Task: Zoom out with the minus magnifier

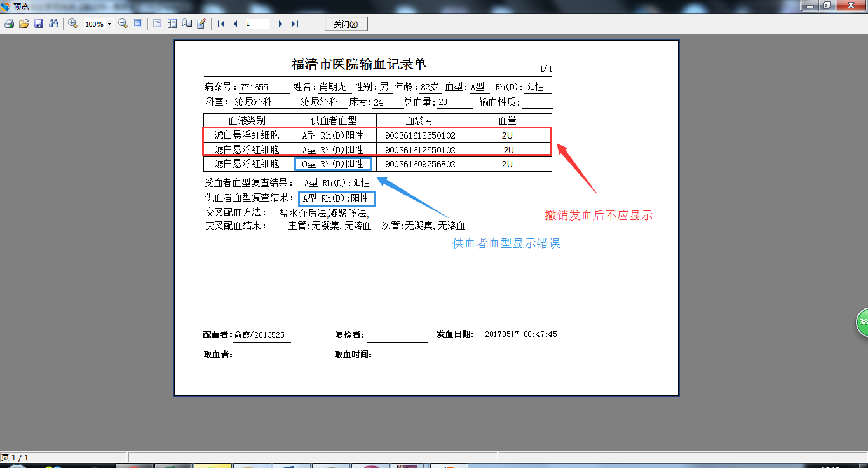Action: coord(123,24)
